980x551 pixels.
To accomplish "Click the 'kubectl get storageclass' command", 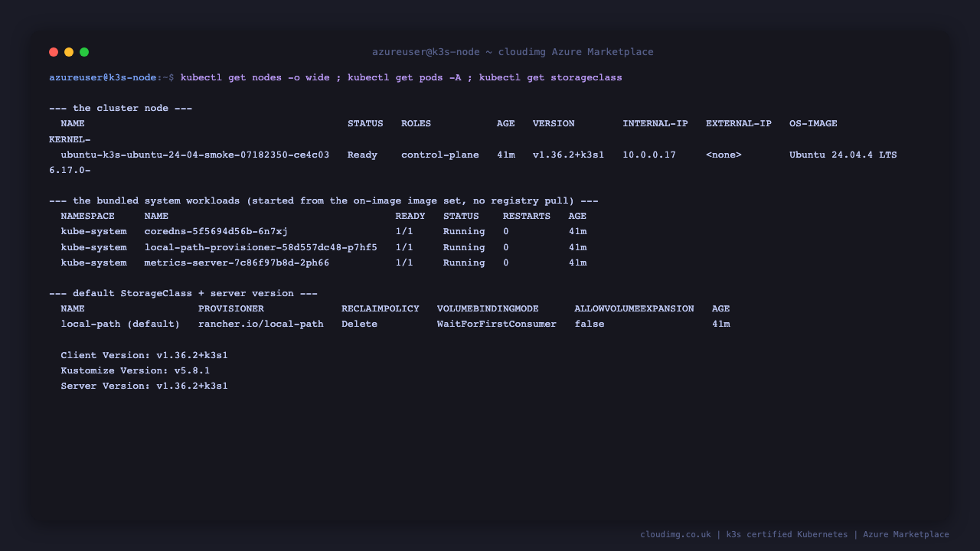I will pos(550,78).
